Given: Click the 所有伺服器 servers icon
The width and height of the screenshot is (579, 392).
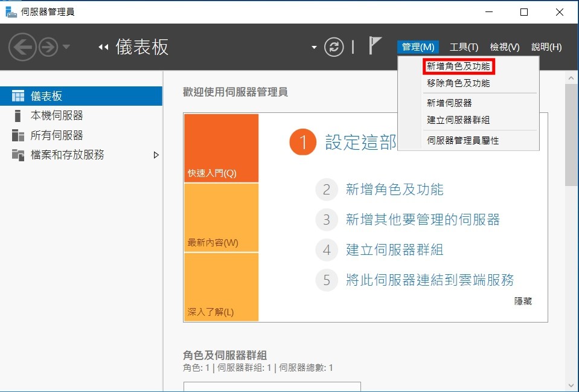Looking at the screenshot, I should pos(18,135).
